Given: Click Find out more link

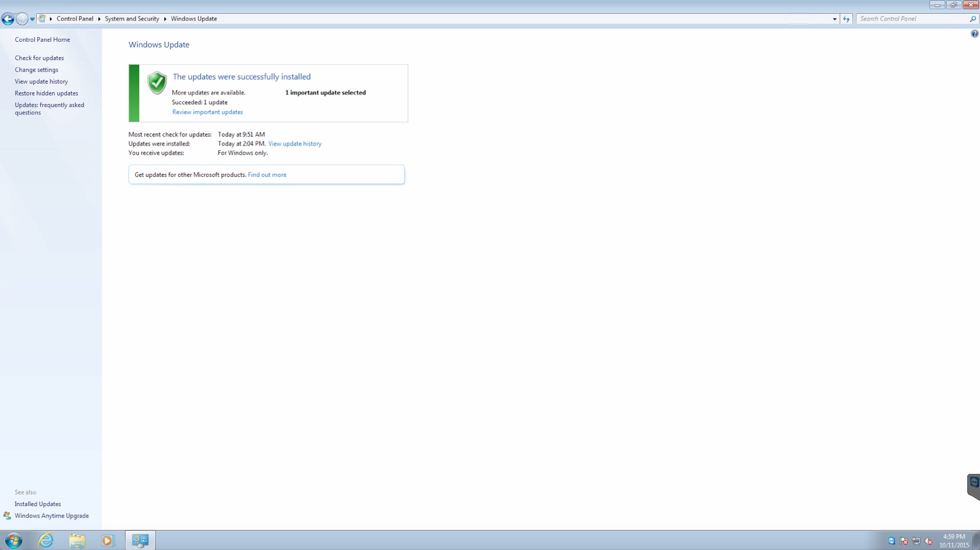Looking at the screenshot, I should click(x=267, y=175).
